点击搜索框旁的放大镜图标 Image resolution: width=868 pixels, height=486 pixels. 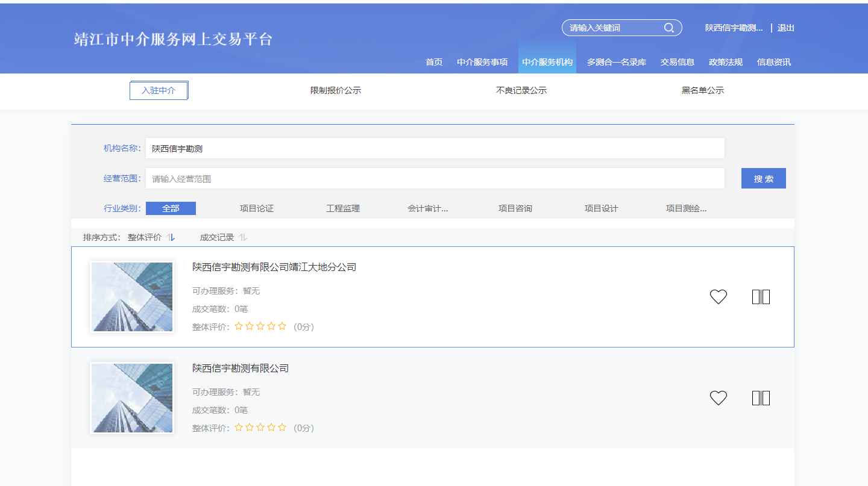click(668, 27)
